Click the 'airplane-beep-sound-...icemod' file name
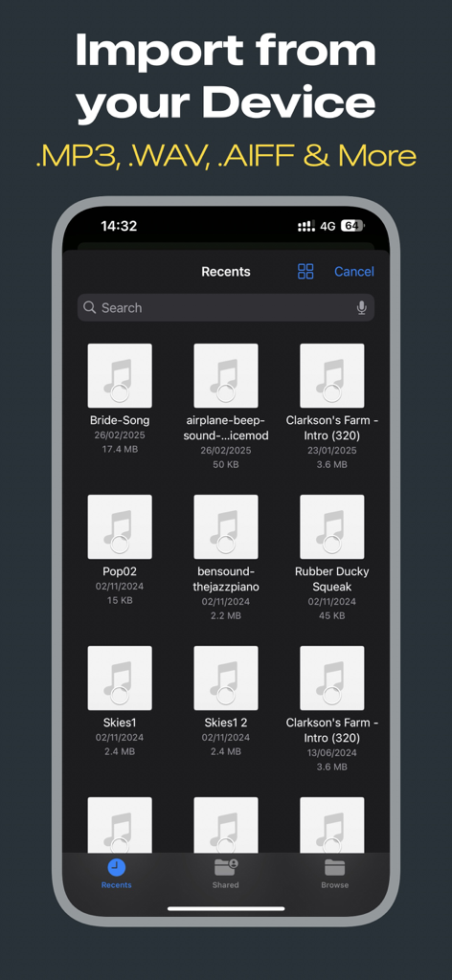Screen dimensions: 452x980 [x=226, y=428]
